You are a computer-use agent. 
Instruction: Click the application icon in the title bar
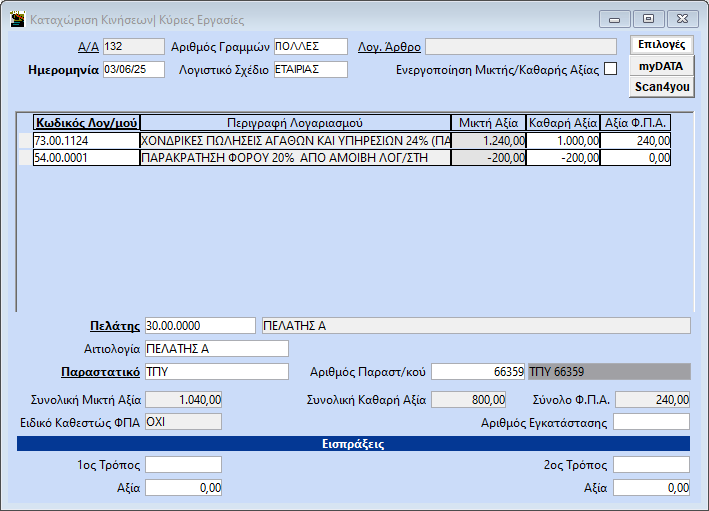(17, 19)
